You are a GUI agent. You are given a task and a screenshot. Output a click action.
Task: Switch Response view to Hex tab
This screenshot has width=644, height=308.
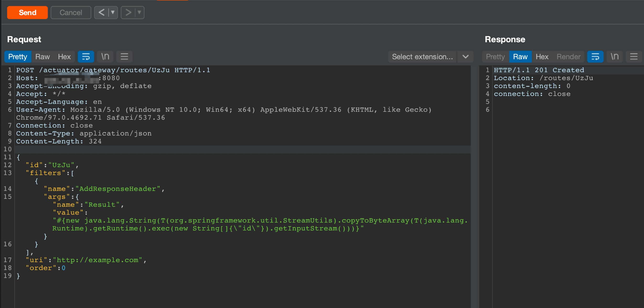[x=542, y=57]
